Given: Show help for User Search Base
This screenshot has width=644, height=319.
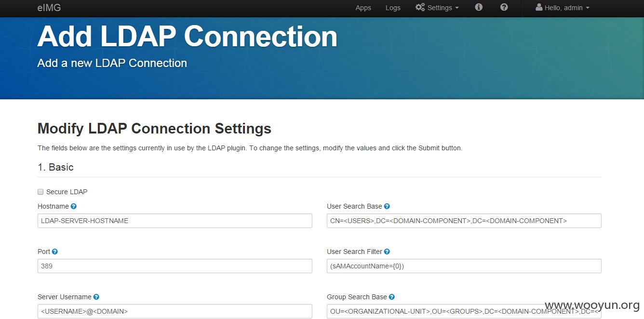Looking at the screenshot, I should point(387,206).
